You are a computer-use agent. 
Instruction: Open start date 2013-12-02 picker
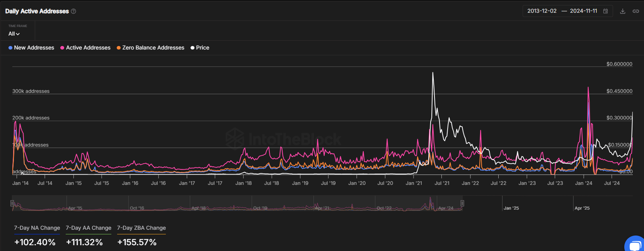[542, 11]
